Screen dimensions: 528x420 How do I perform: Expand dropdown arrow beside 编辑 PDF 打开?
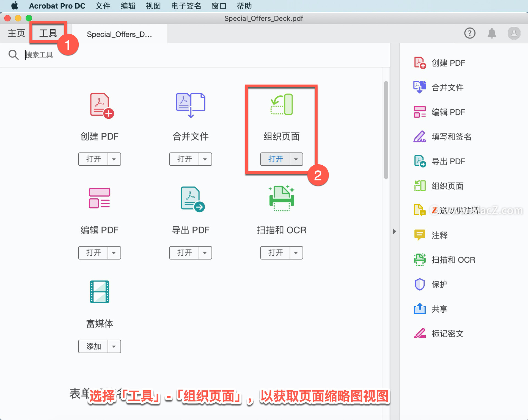point(114,253)
